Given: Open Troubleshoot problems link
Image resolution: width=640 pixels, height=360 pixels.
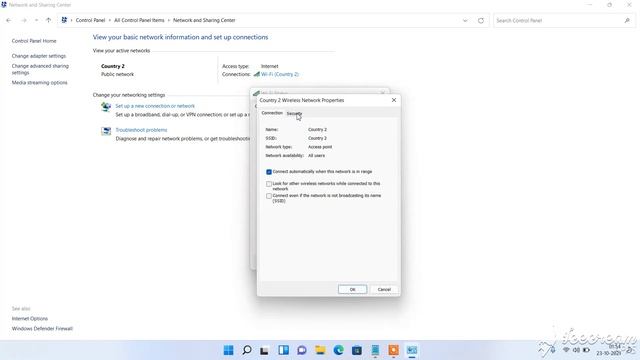Looking at the screenshot, I should click(x=141, y=130).
